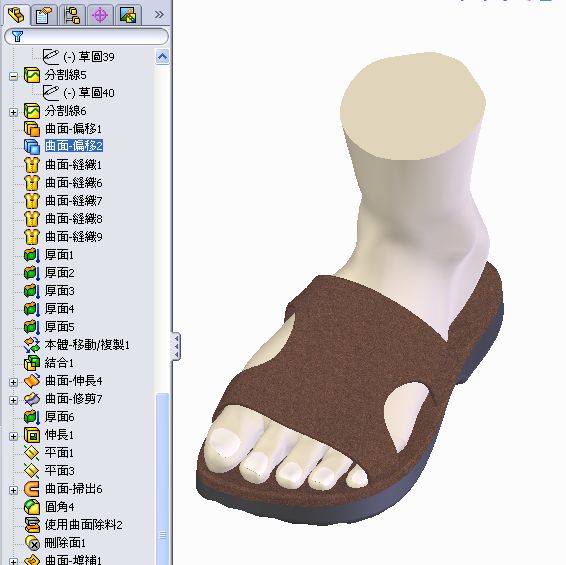Expand the 伸長1 feature node
This screenshot has height=565, width=566.
(13, 436)
